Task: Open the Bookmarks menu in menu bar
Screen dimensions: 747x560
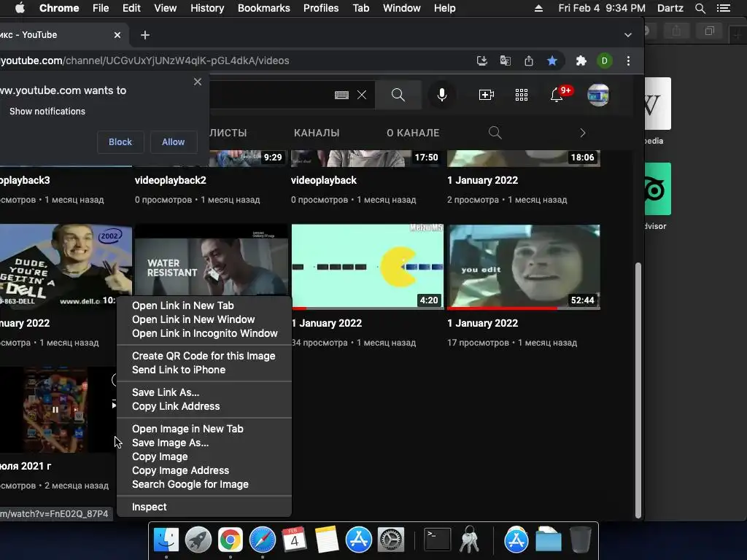Action: click(264, 8)
